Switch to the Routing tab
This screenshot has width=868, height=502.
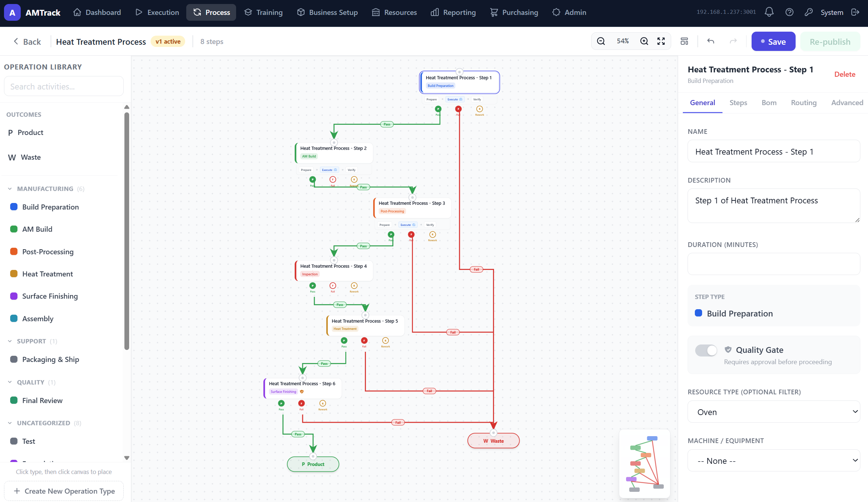coord(804,103)
